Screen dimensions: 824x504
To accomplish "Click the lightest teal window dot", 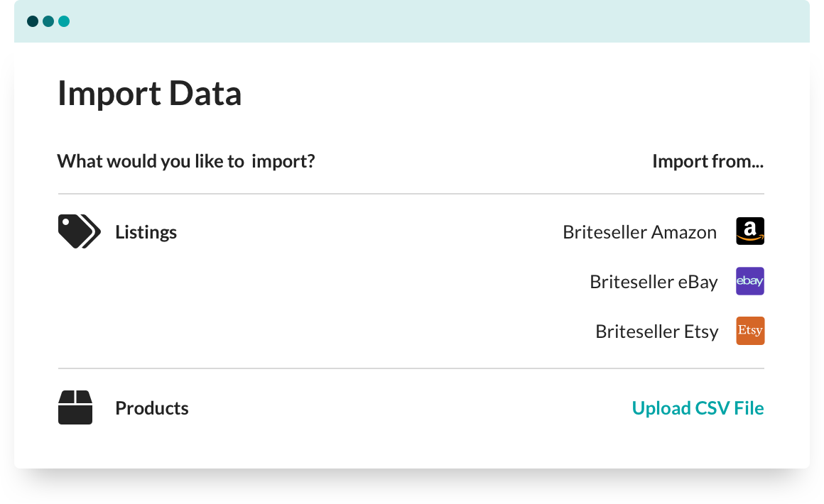I will (x=64, y=21).
